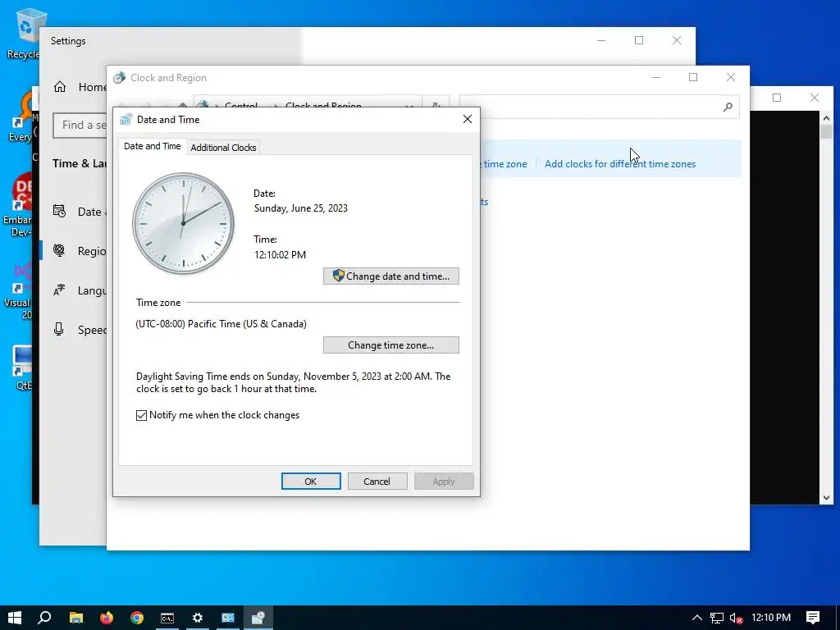Viewport: 840px width, 630px height.
Task: Click scroll up arrow in console window
Action: (826, 118)
